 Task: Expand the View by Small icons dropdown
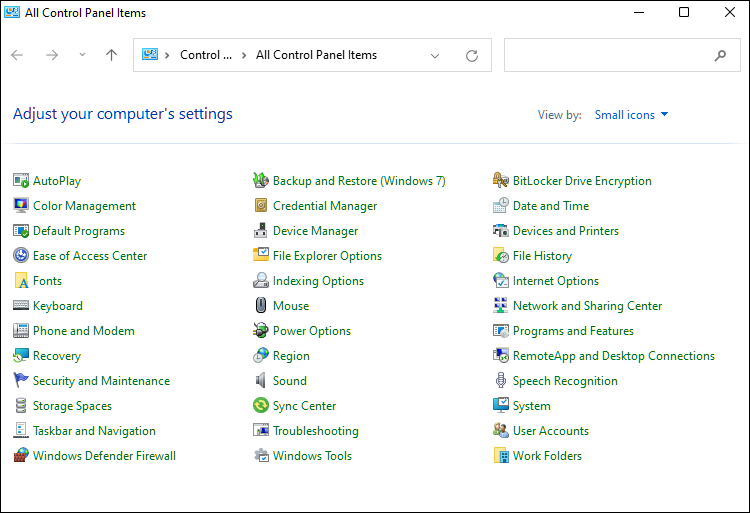(631, 115)
